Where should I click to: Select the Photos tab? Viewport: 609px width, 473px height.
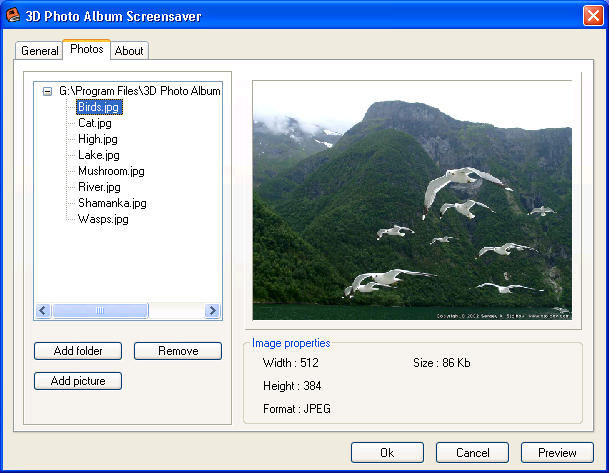pos(87,49)
